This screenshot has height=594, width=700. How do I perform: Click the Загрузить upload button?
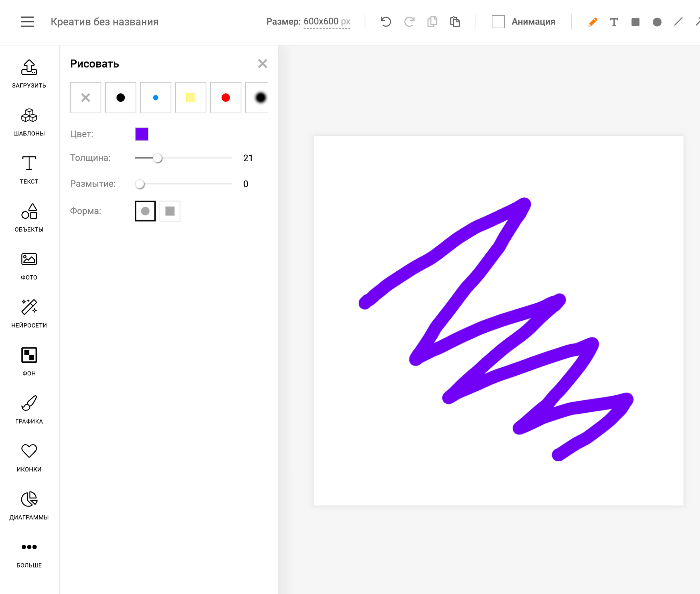[29, 73]
